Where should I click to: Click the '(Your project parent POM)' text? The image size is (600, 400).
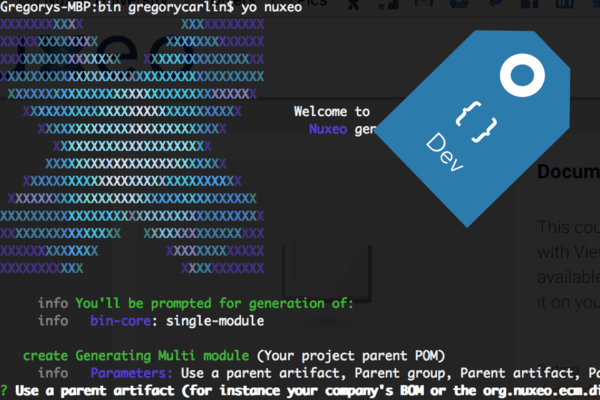351,356
